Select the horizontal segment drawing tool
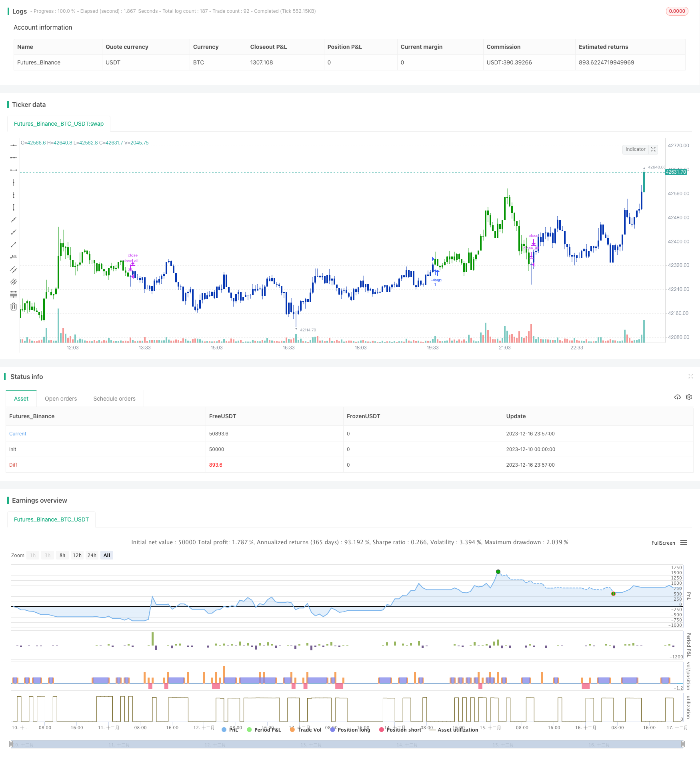The image size is (700, 760). (x=14, y=170)
